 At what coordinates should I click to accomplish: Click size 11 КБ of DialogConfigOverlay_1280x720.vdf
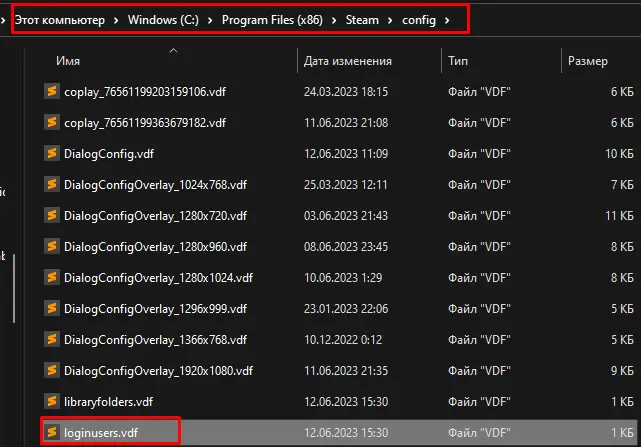click(x=619, y=216)
